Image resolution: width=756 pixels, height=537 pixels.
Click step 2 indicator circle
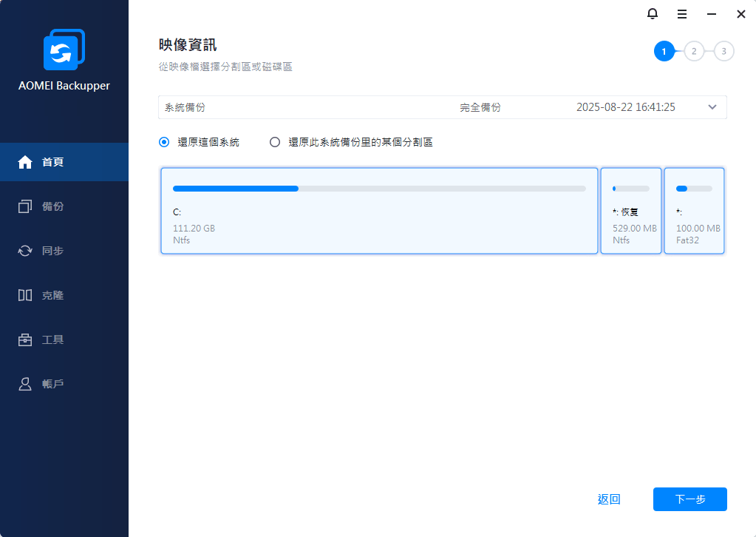(694, 52)
